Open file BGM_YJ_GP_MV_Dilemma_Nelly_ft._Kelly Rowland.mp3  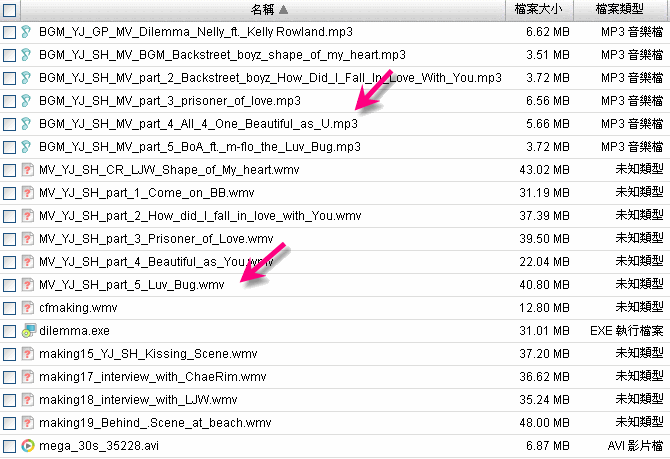pos(196,32)
